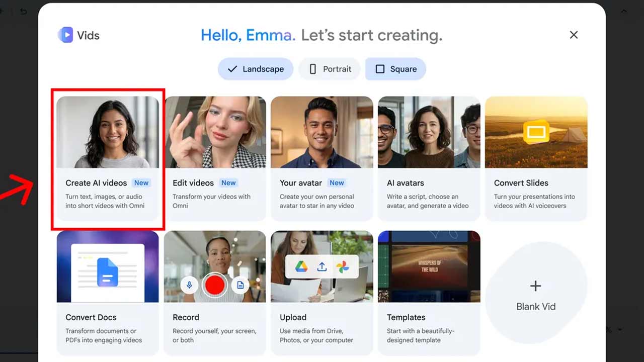Click 'Start with a beautifully-designed template' text
The height and width of the screenshot is (362, 644).
pyautogui.click(x=421, y=335)
